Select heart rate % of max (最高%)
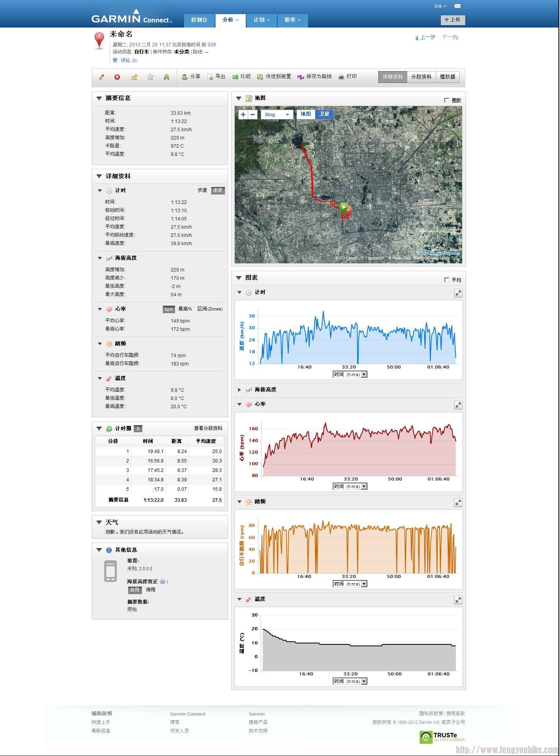Screen dimensions: 560x756 click(x=185, y=309)
